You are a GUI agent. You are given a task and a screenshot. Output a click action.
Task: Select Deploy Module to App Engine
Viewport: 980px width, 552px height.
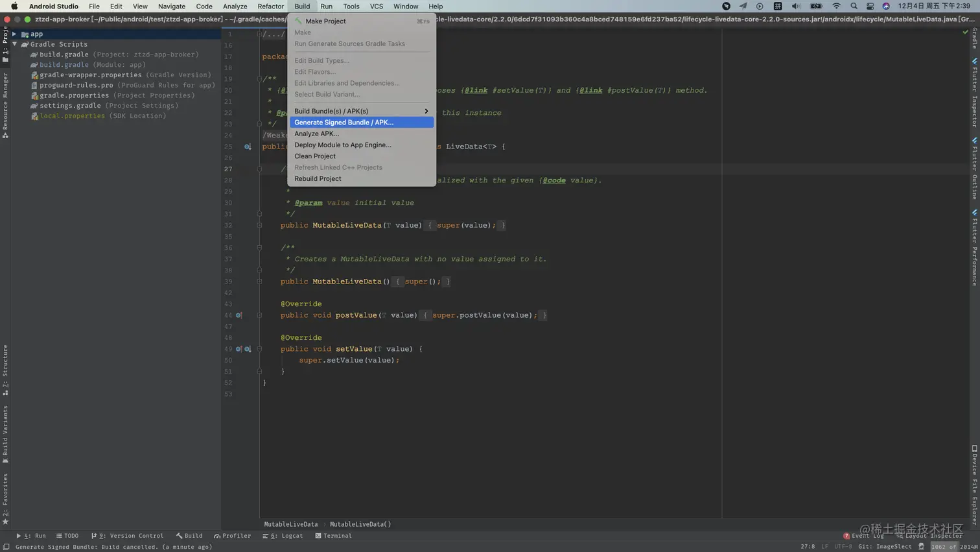[362, 145]
